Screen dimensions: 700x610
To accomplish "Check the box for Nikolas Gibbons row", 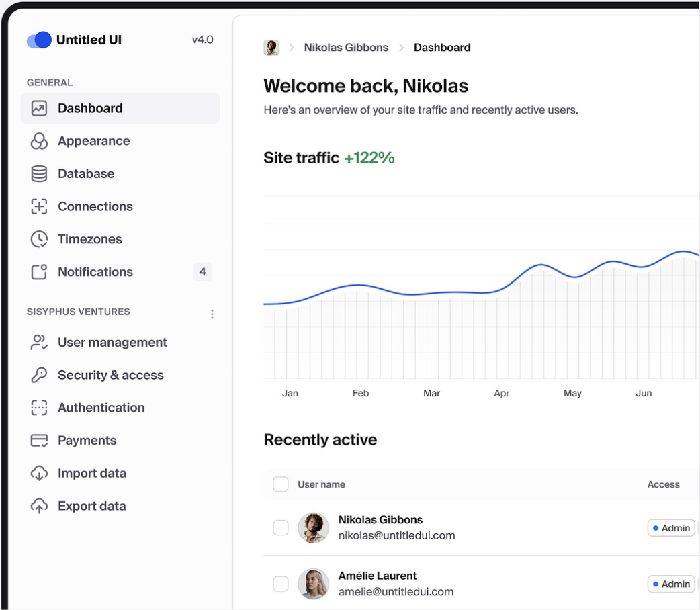I will pyautogui.click(x=281, y=528).
